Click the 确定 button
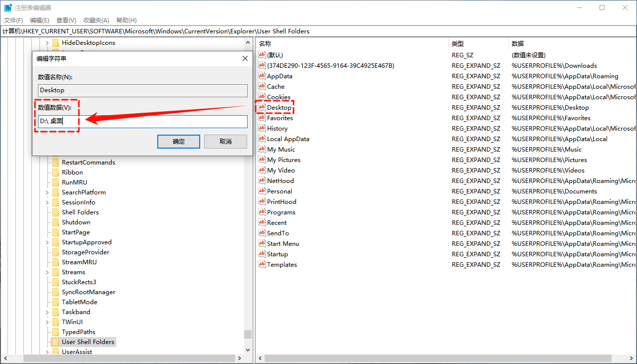Image resolution: width=637 pixels, height=364 pixels. pos(178,142)
